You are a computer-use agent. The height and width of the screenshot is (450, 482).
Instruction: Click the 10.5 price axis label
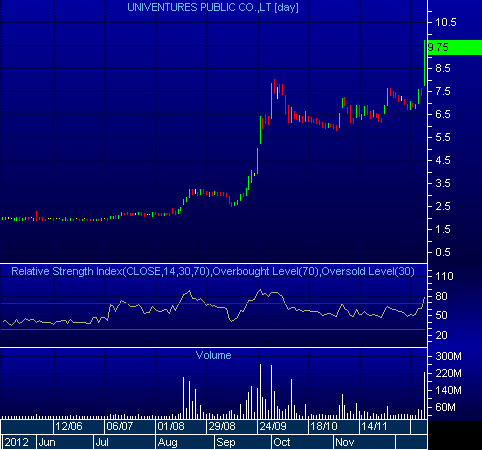tap(446, 22)
